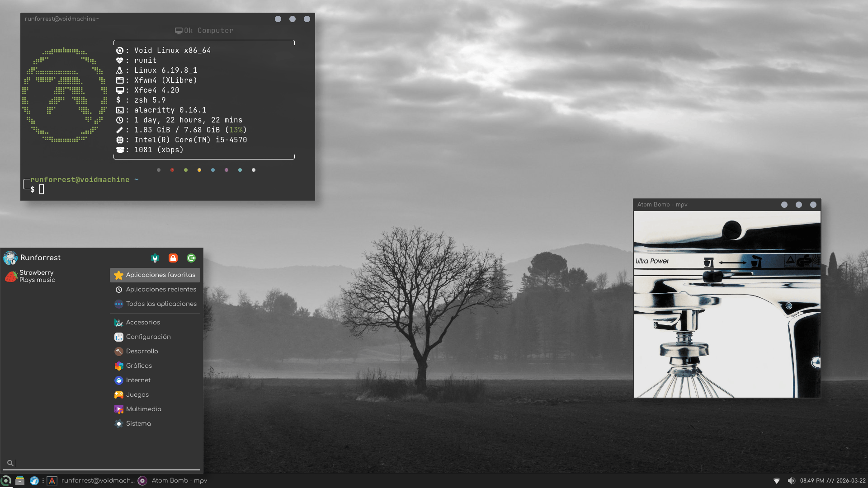
Task: Expand the Multimedia category
Action: coord(143,409)
